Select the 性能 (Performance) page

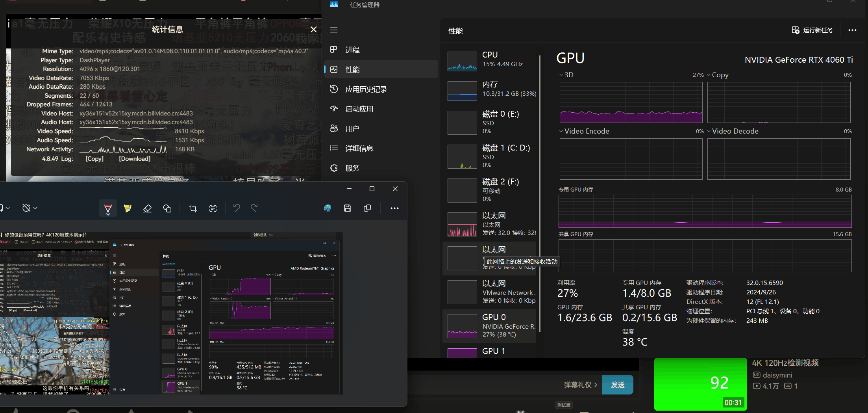381,69
